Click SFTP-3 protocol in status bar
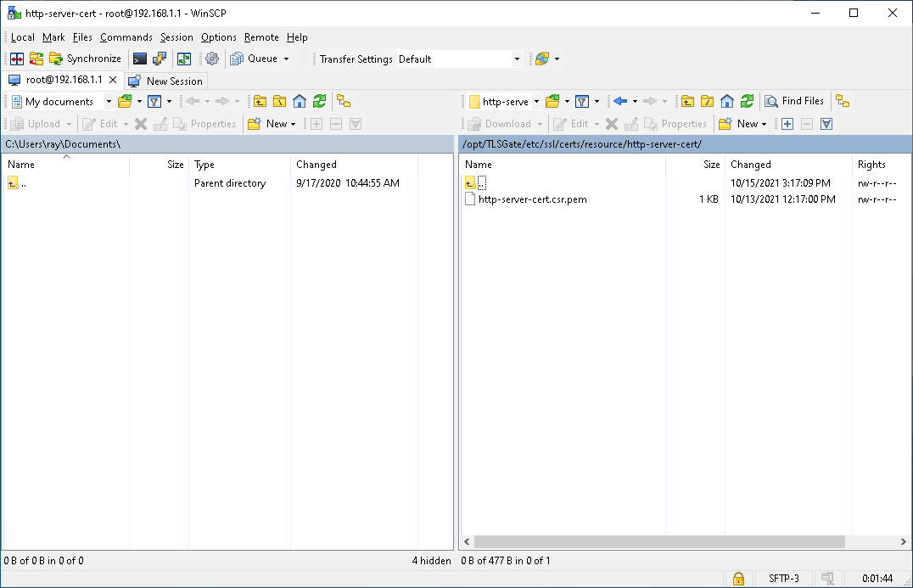Screen dimensions: 913x588 [x=783, y=578]
